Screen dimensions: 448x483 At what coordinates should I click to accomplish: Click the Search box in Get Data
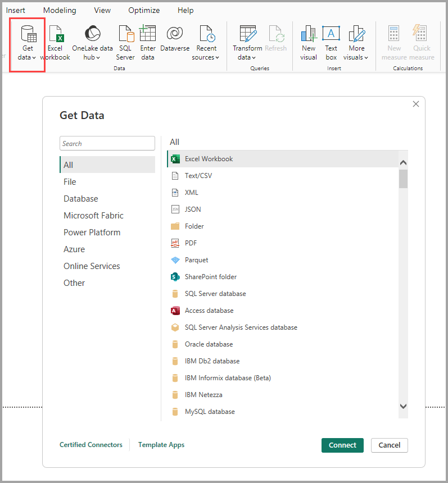[107, 143]
